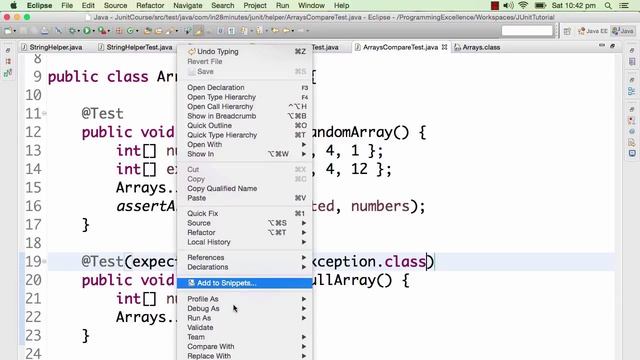Screen dimensions: 640x360
Task: Choose Quick Fix from context menu
Action: pos(245,213)
